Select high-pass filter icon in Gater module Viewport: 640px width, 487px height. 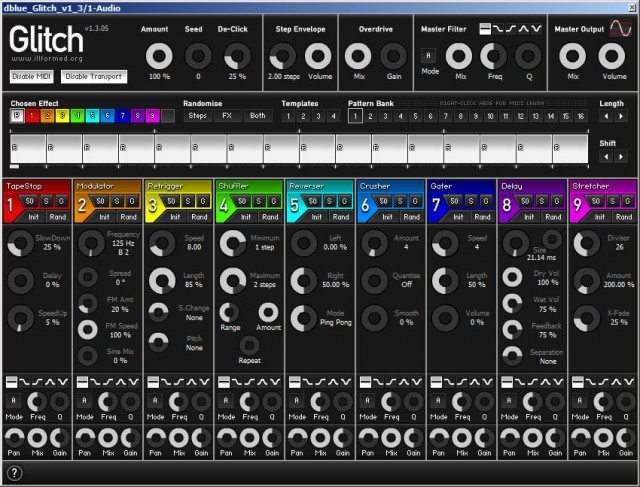(462, 382)
